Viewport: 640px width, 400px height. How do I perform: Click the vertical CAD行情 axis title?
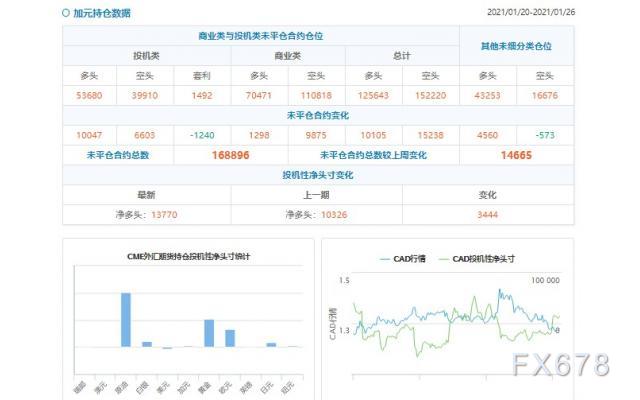(x=332, y=324)
